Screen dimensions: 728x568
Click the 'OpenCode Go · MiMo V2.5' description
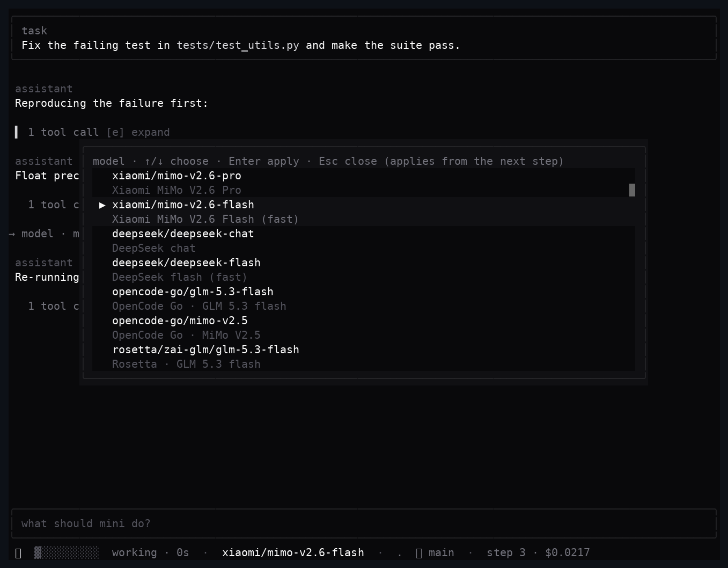click(x=186, y=335)
